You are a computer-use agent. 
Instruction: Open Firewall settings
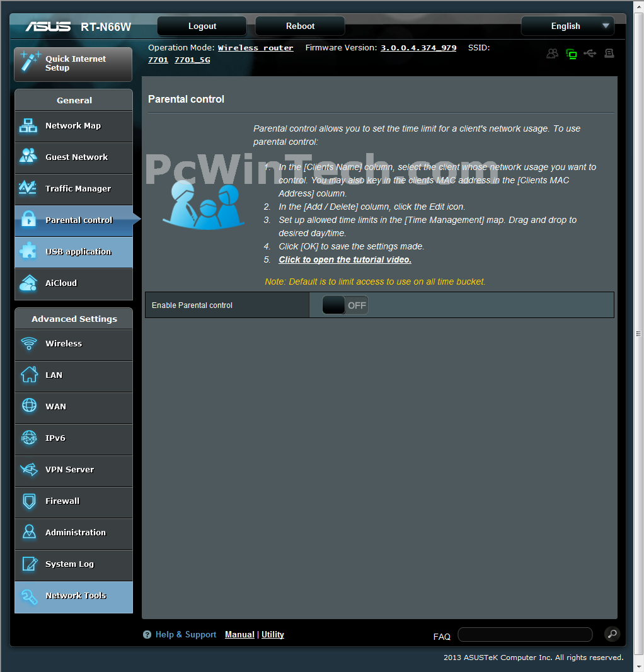[74, 503]
